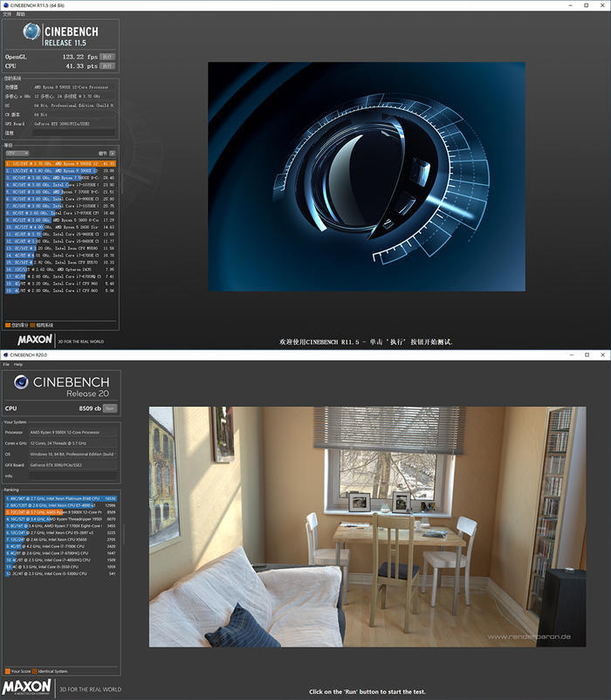611x700 pixels.
Task: Run the CPU test in Cinebench R11.5
Action: (x=107, y=65)
